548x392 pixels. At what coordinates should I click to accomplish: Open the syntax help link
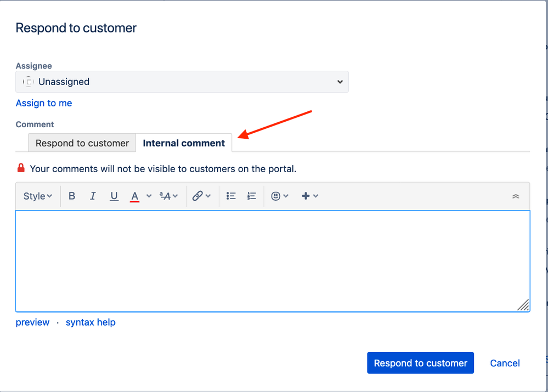pyautogui.click(x=91, y=322)
